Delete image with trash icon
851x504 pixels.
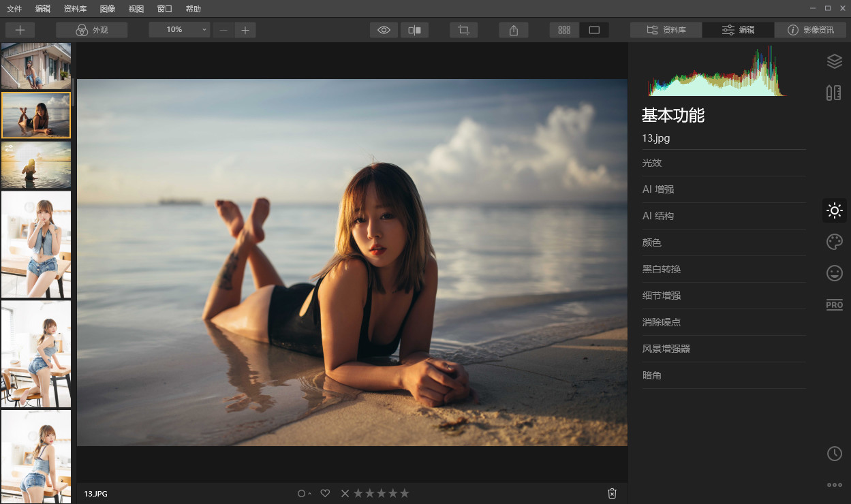pyautogui.click(x=612, y=493)
